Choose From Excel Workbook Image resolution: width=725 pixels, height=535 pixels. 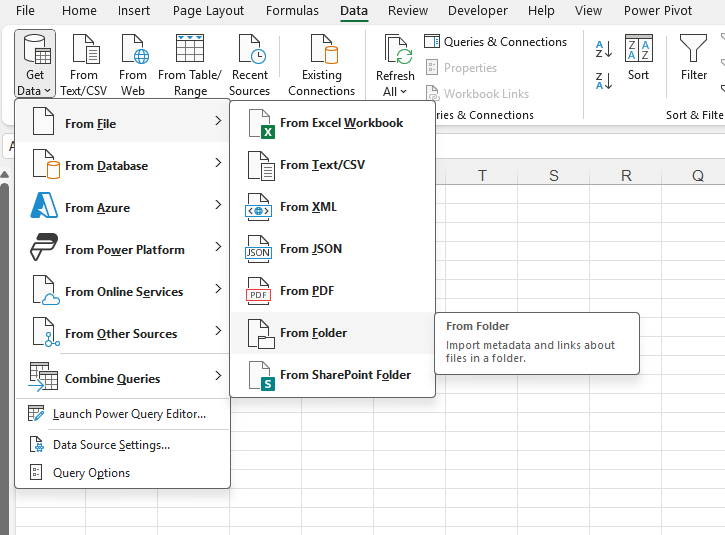(x=332, y=123)
